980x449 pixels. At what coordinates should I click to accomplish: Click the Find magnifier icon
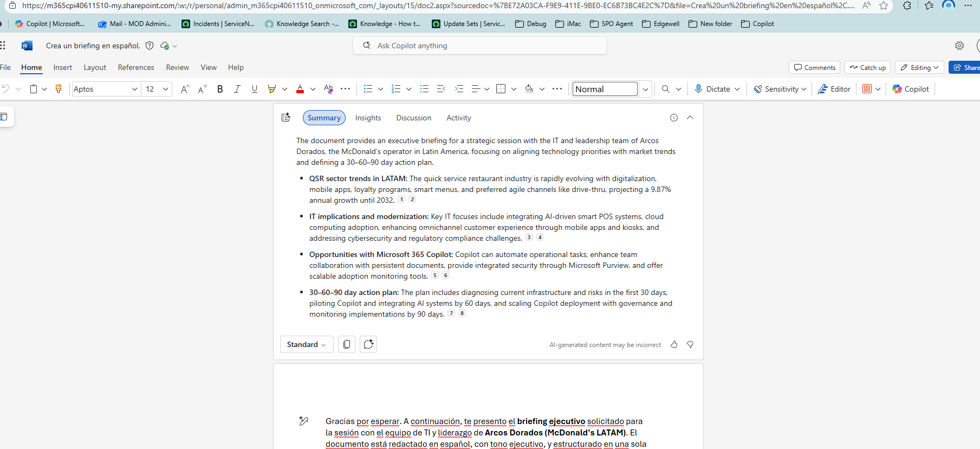coord(665,89)
